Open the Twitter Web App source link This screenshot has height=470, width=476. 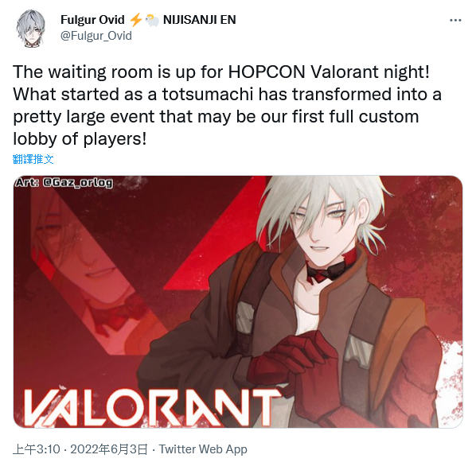click(203, 449)
